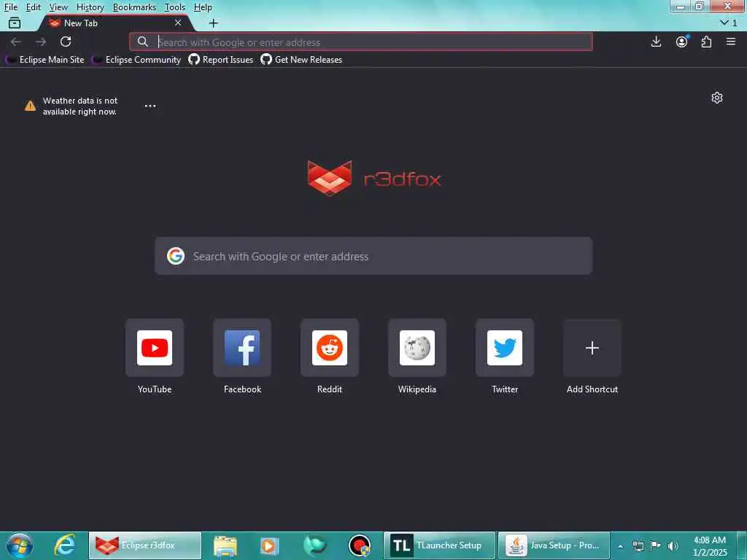Open Get New Releases bookmark
The image size is (747, 560).
[x=301, y=60]
